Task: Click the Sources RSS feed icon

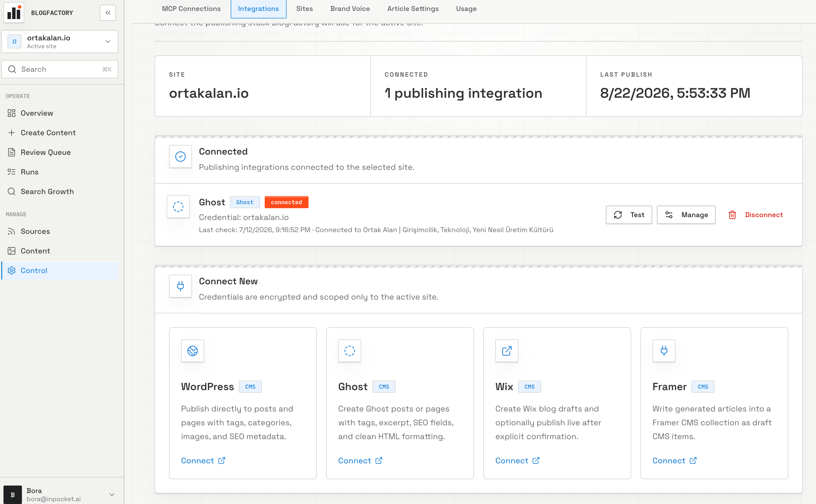Action: click(x=12, y=231)
